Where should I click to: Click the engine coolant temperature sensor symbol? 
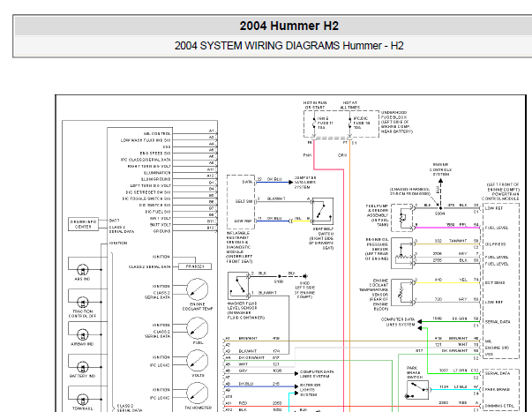point(402,293)
